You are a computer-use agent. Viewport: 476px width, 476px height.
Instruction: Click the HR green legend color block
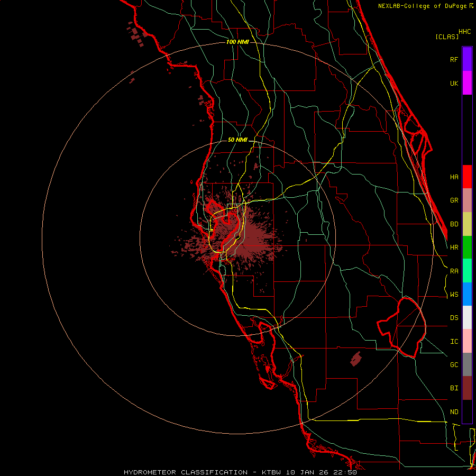click(467, 248)
